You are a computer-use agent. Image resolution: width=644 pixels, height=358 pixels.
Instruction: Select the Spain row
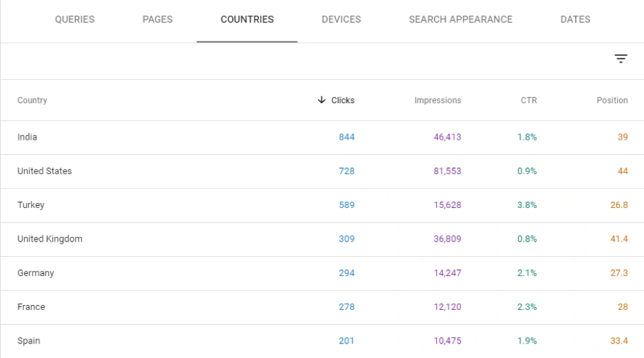click(x=29, y=341)
